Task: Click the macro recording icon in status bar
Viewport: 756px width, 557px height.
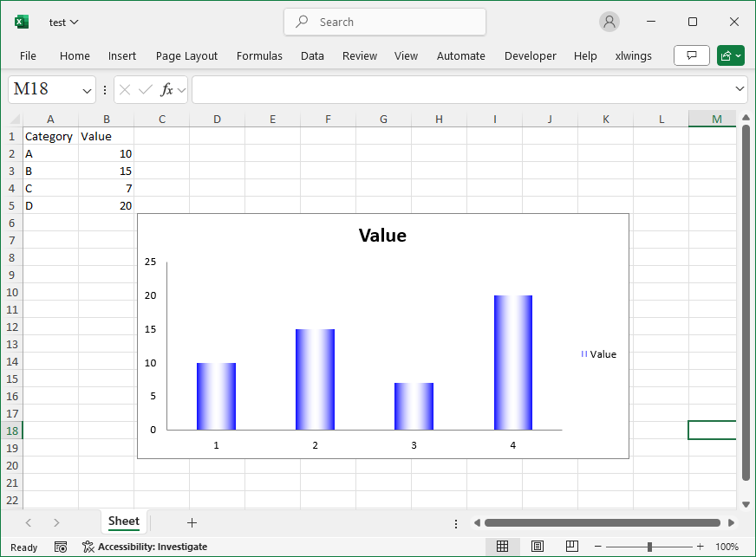Action: click(60, 547)
